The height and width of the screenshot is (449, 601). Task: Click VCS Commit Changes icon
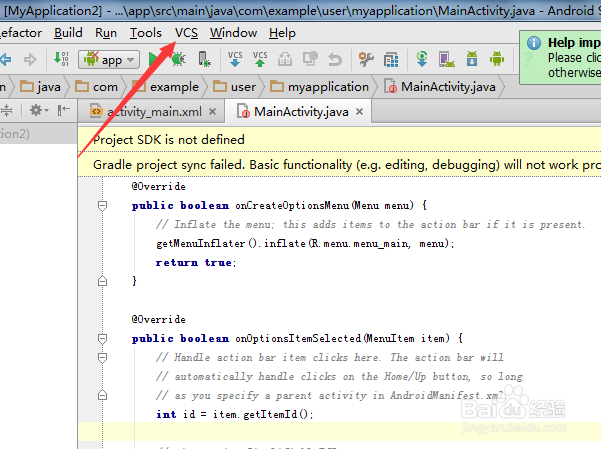260,59
